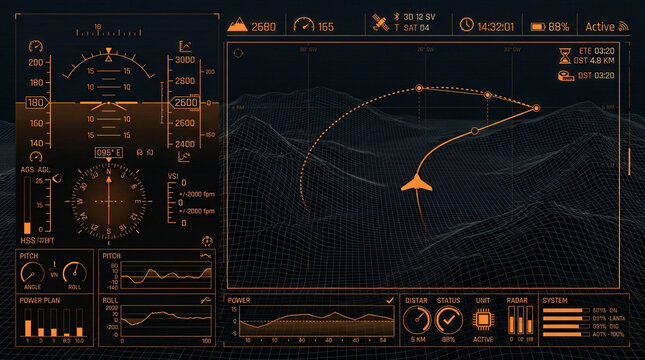Image resolution: width=645 pixels, height=360 pixels.
Task: Click the 095° E heading box
Action: tap(109, 153)
